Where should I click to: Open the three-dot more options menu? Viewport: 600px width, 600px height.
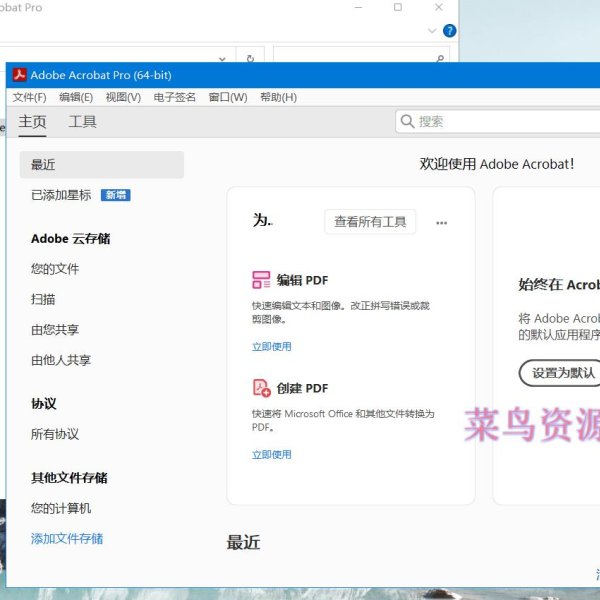pyautogui.click(x=442, y=223)
